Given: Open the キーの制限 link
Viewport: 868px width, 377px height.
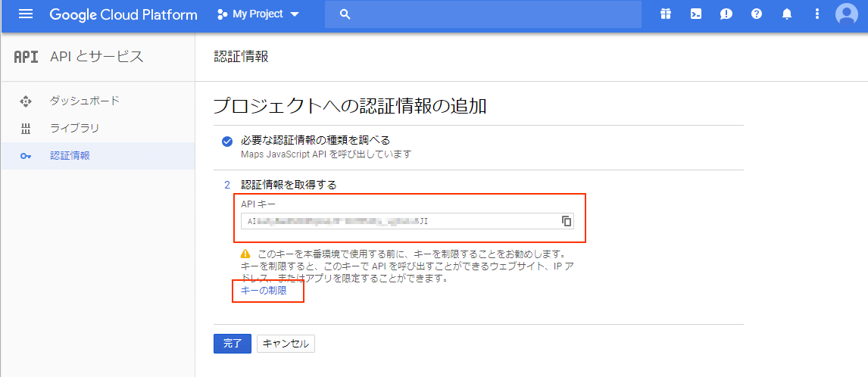Looking at the screenshot, I should 264,290.
